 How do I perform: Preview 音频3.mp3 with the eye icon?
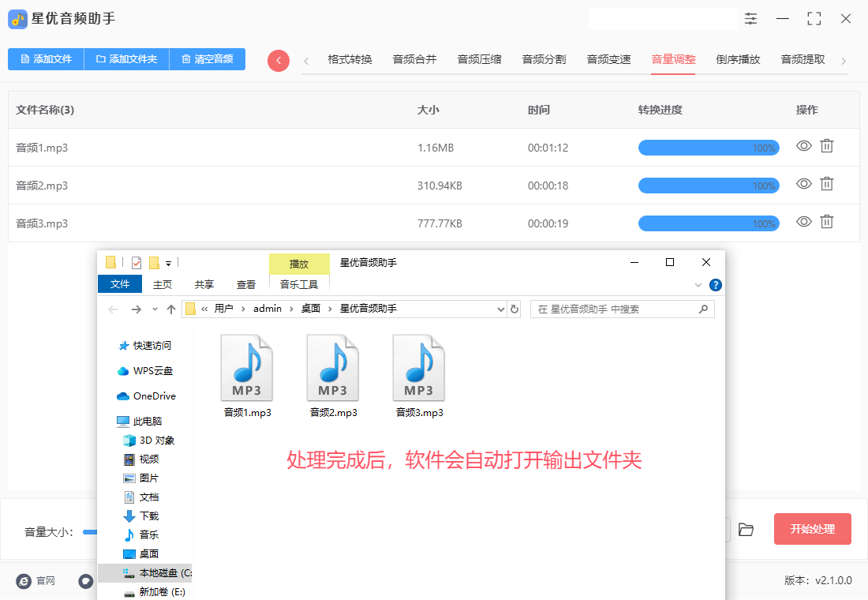click(x=804, y=222)
